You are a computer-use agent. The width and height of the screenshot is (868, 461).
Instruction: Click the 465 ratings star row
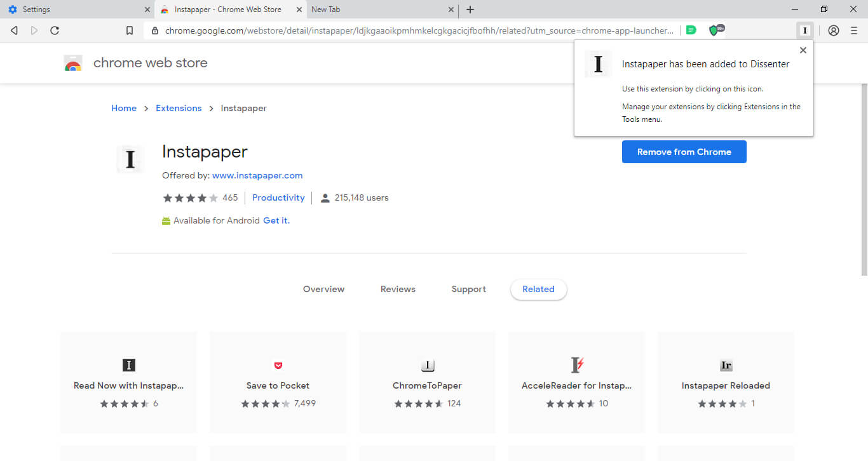click(200, 198)
